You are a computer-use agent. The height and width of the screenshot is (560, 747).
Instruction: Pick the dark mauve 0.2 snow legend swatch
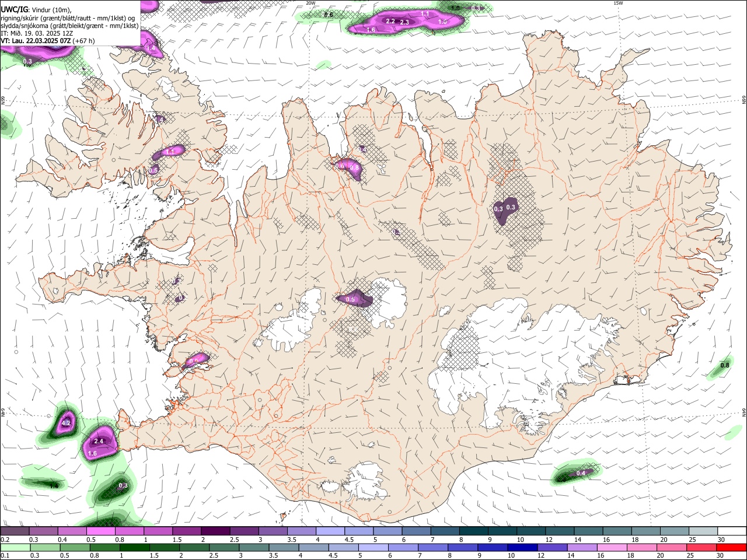15,531
